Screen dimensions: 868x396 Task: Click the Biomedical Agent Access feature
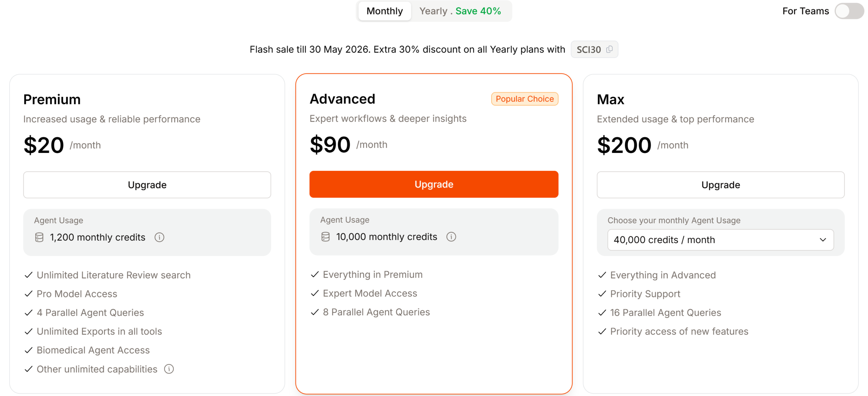(93, 350)
